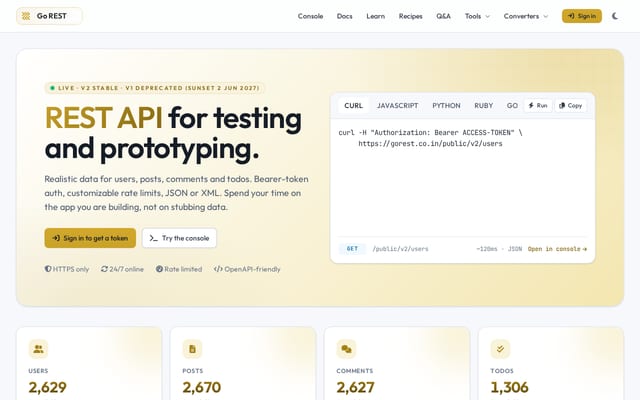Viewport: 640px width, 400px height.
Task: Click the 1,306 todos count
Action: [509, 387]
